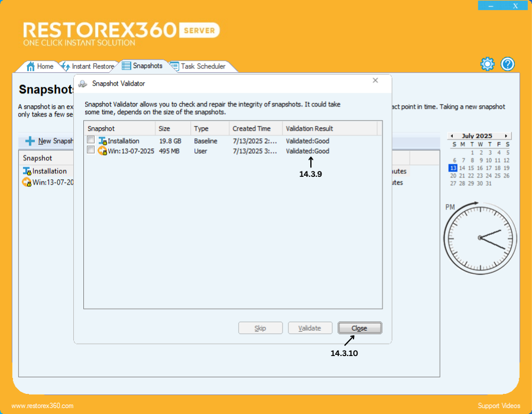Viewport: 532px width, 414px height.
Task: Click New Snapshot in the background window
Action: click(49, 141)
